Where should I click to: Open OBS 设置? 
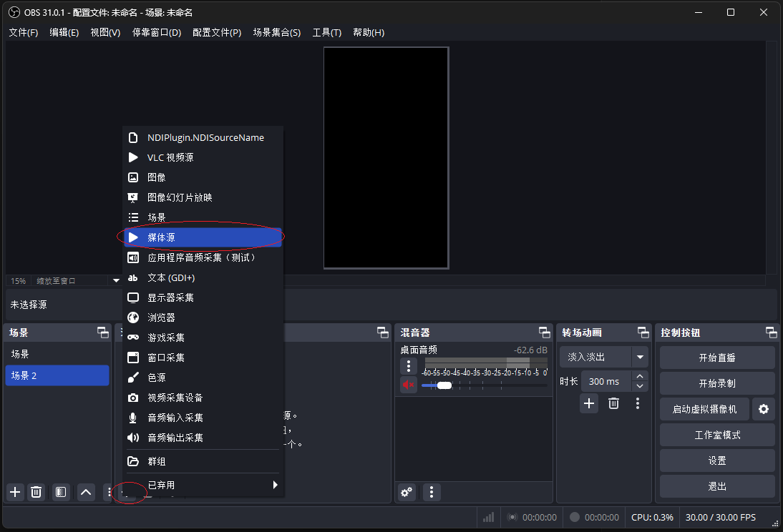[x=716, y=460]
